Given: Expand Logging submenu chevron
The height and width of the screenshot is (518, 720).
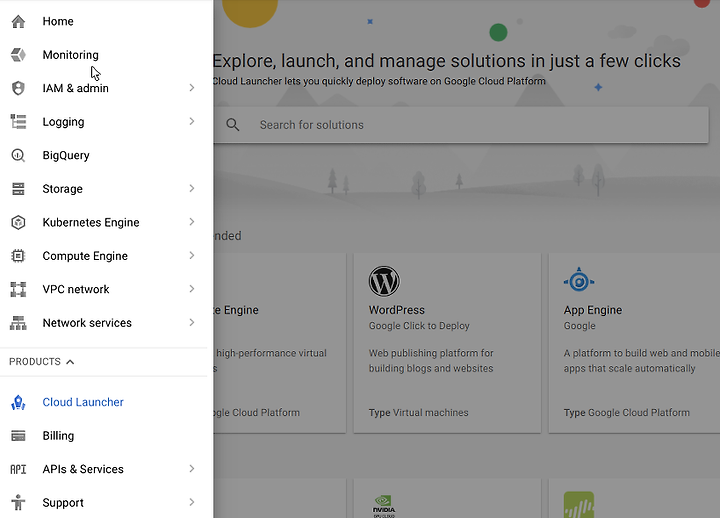Looking at the screenshot, I should (192, 121).
